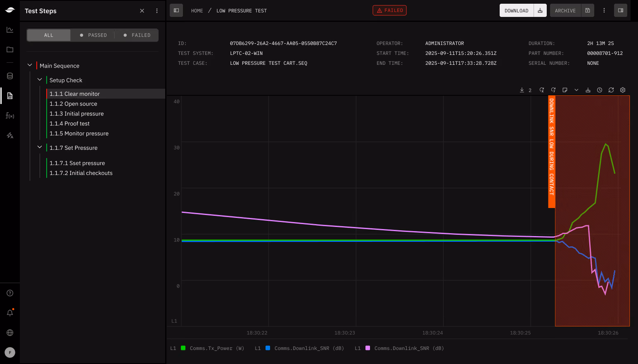Toggle the right side panel icon
This screenshot has height=364, width=638.
tap(621, 10)
